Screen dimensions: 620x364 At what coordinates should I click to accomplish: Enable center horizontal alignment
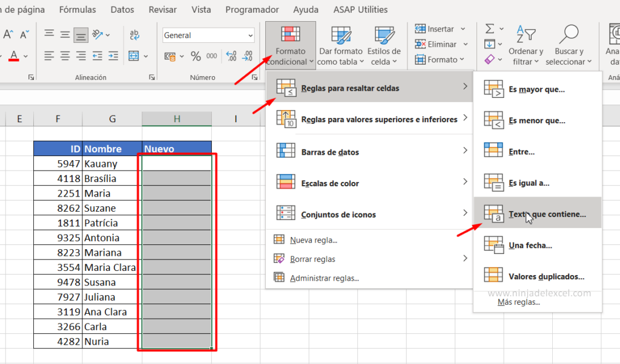click(x=64, y=56)
